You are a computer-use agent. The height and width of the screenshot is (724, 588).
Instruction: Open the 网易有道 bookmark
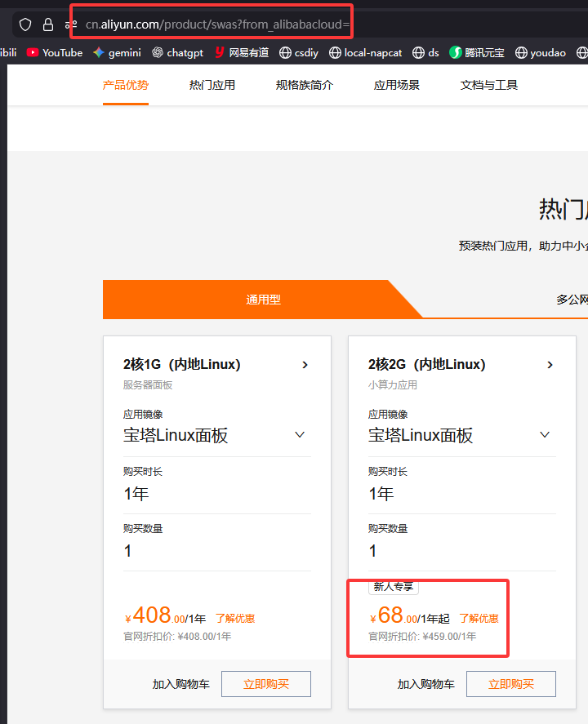click(241, 52)
